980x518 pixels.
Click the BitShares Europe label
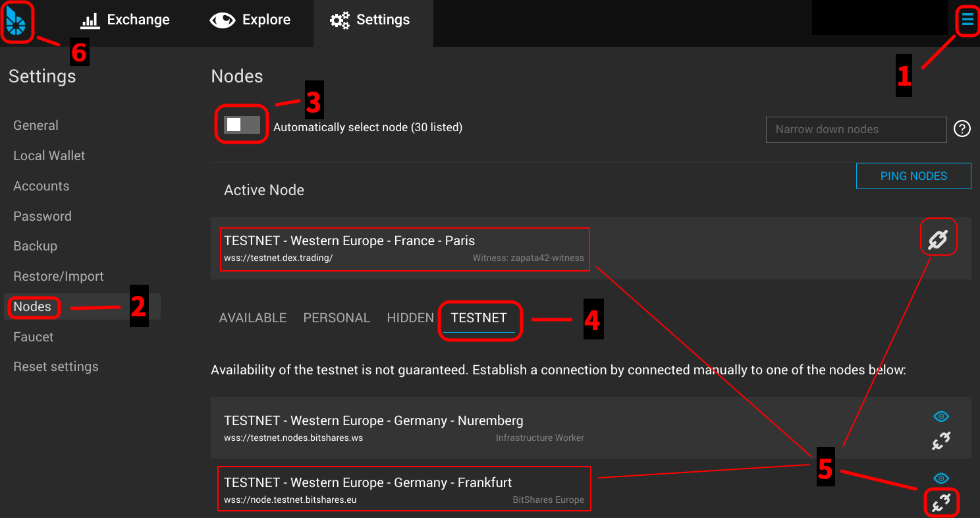click(x=549, y=500)
